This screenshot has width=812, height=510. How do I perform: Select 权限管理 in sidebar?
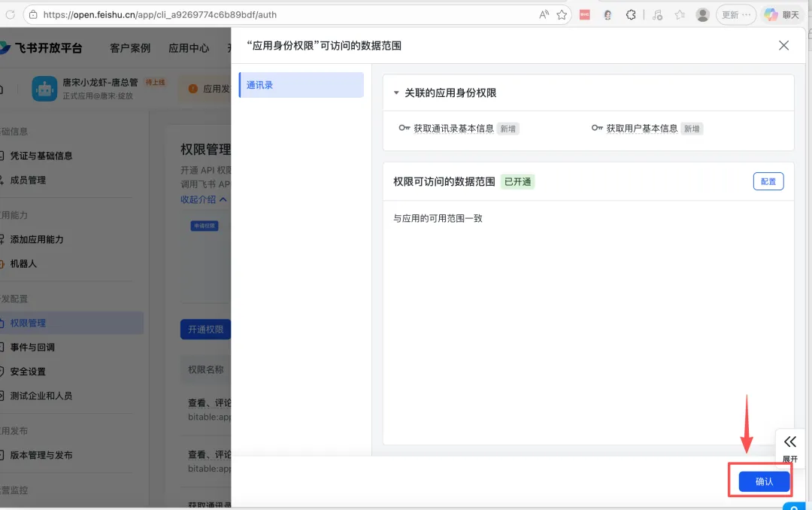pos(71,323)
